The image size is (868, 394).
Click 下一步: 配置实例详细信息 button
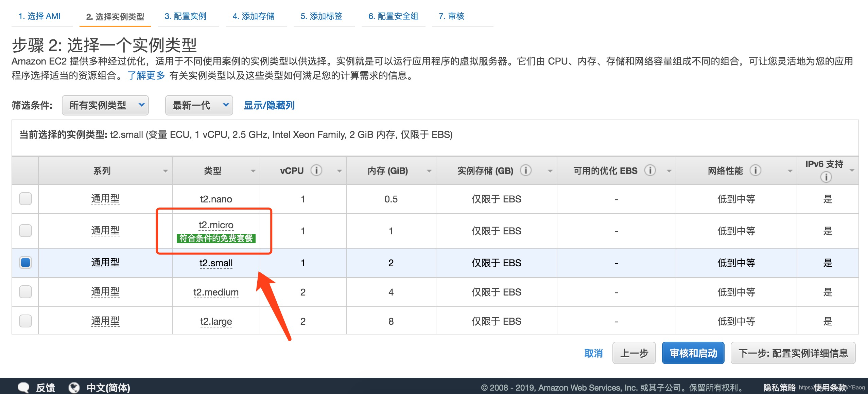tap(793, 353)
